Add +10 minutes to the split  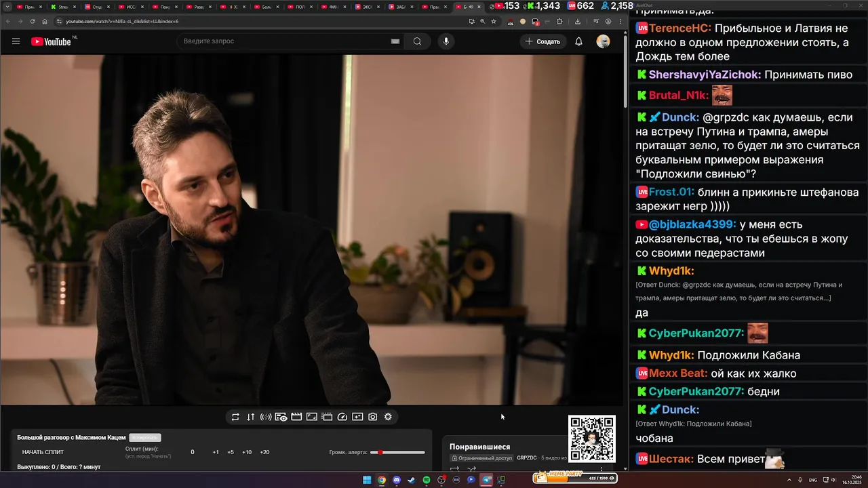pos(247,452)
